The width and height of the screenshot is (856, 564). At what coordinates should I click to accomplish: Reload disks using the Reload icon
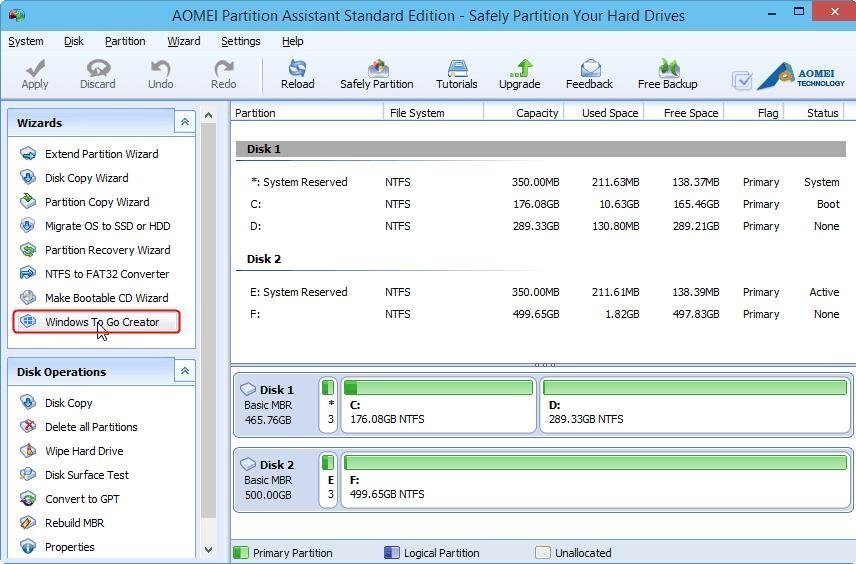point(298,74)
